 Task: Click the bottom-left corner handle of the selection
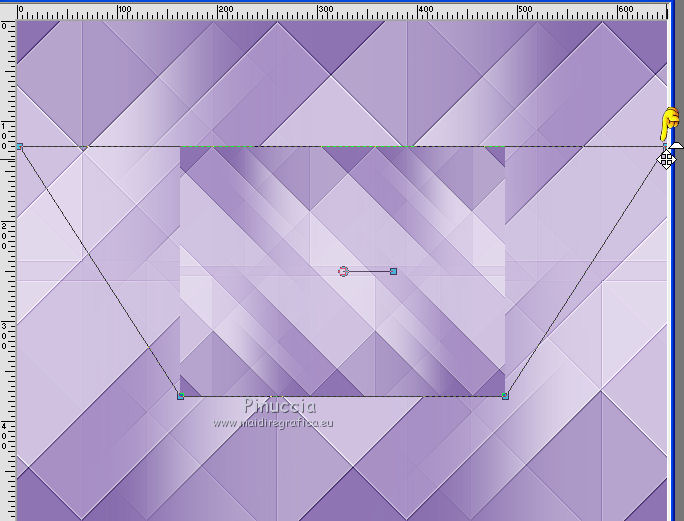click(x=181, y=396)
